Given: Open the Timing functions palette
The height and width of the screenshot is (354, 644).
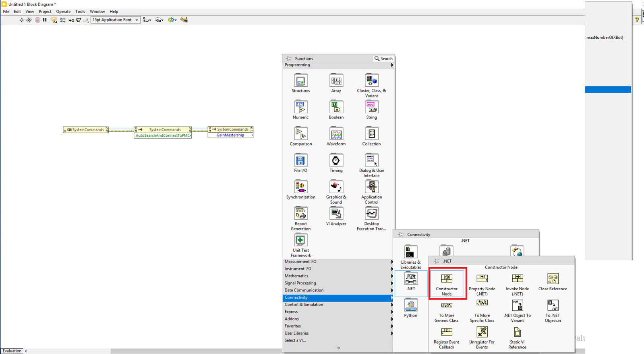Looking at the screenshot, I should point(336,163).
